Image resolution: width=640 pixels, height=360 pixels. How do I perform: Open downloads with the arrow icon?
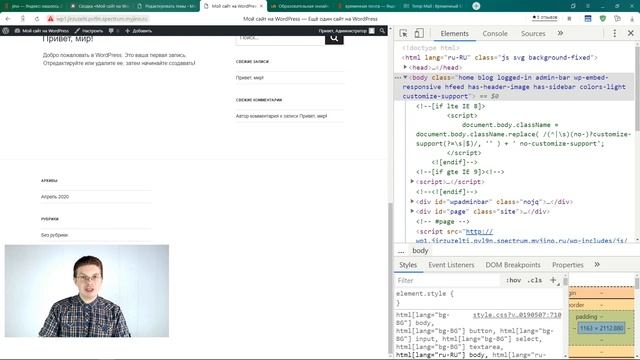pyautogui.click(x=632, y=19)
